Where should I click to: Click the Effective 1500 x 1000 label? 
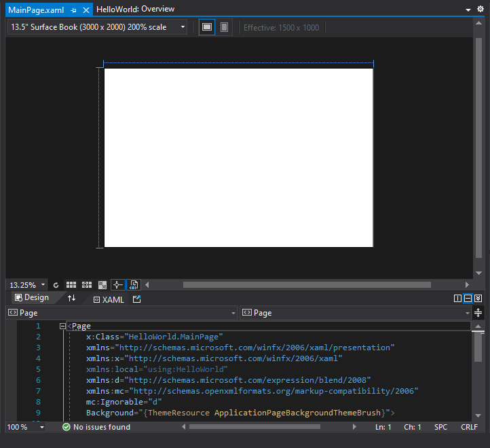(281, 28)
